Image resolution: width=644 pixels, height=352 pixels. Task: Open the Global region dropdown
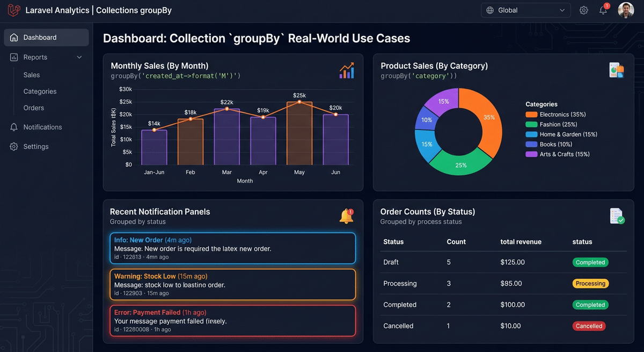coord(525,10)
